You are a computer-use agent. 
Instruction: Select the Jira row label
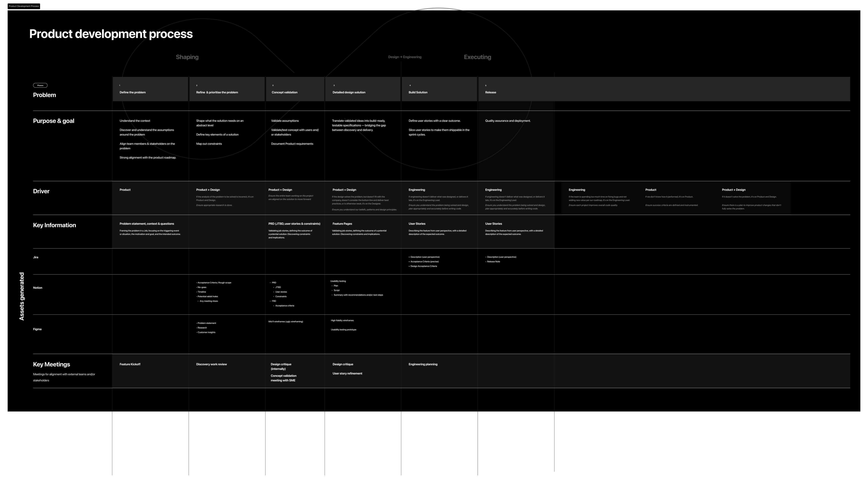click(36, 257)
